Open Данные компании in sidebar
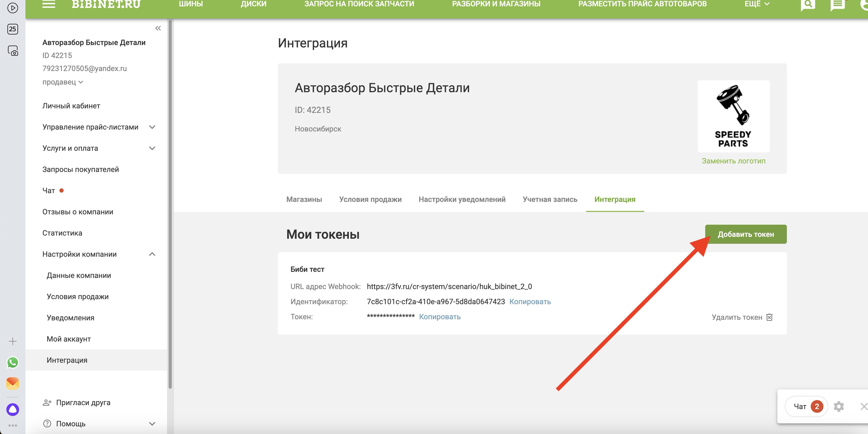This screenshot has width=868, height=434. point(78,275)
